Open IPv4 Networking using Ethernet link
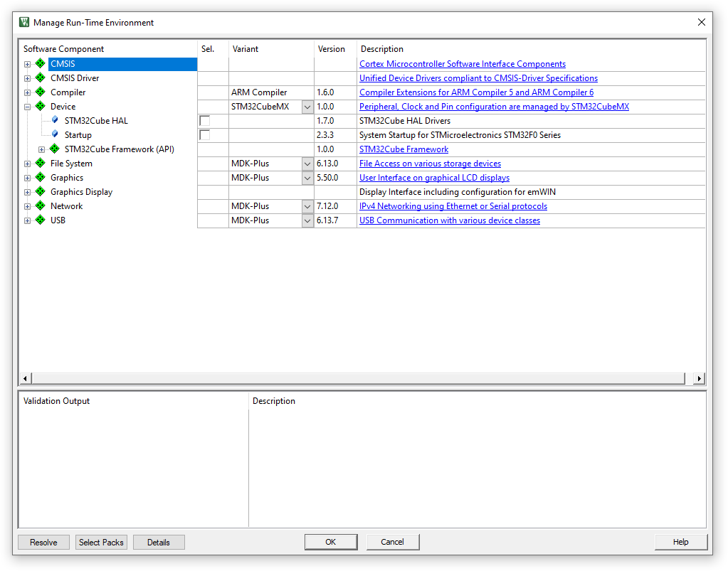Viewport: 728px width, 571px height. coord(453,206)
